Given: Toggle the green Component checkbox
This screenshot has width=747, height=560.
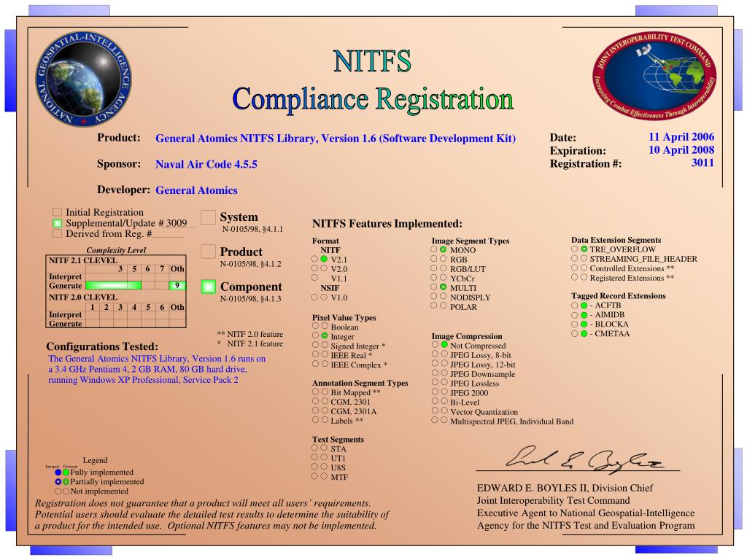Looking at the screenshot, I should tap(208, 286).
